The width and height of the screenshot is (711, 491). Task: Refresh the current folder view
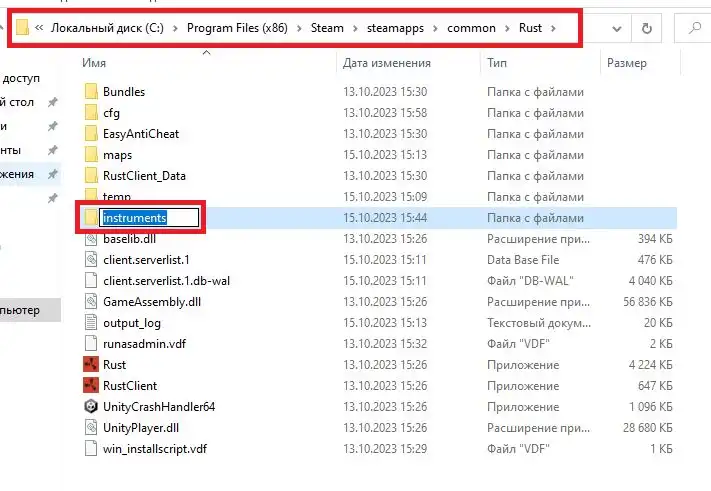pyautogui.click(x=647, y=29)
